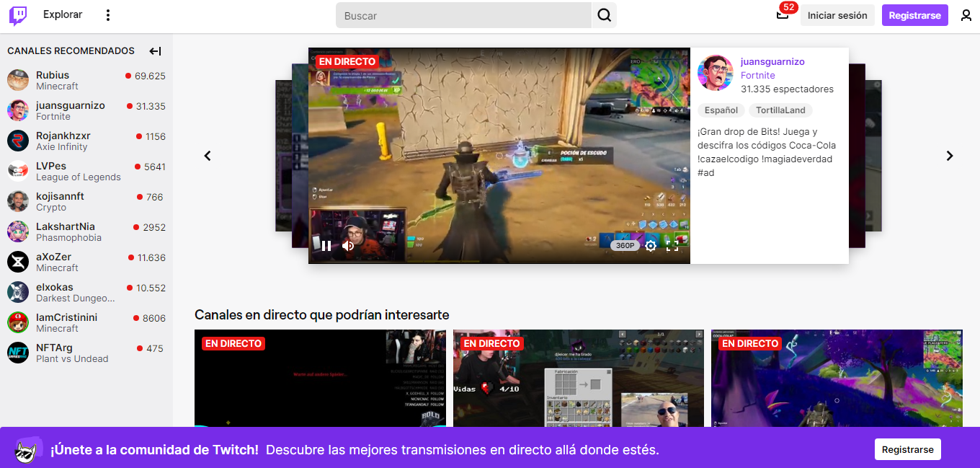Open the Fortnite category link in featured panel
This screenshot has width=980, height=468.
(758, 76)
